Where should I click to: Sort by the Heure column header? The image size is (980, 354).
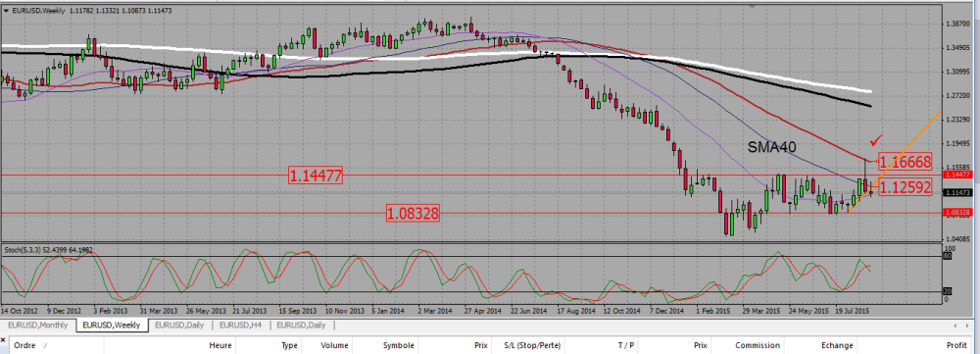coord(220,345)
